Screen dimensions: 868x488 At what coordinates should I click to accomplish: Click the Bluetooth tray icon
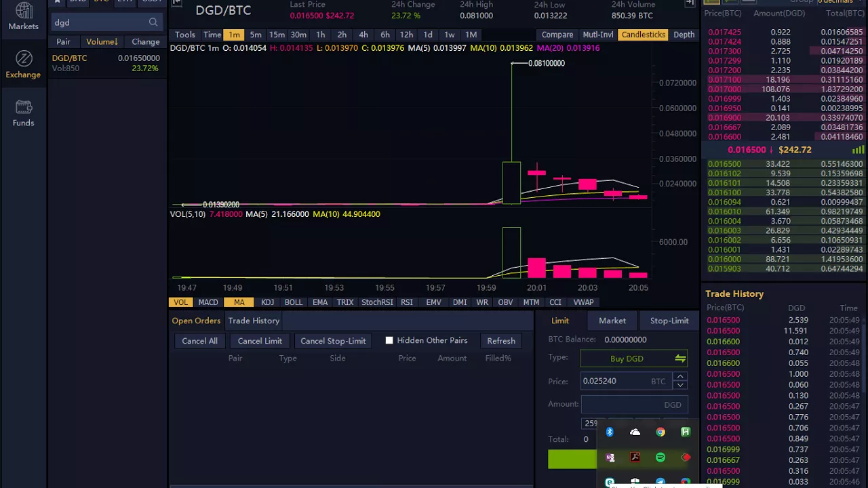pyautogui.click(x=610, y=432)
